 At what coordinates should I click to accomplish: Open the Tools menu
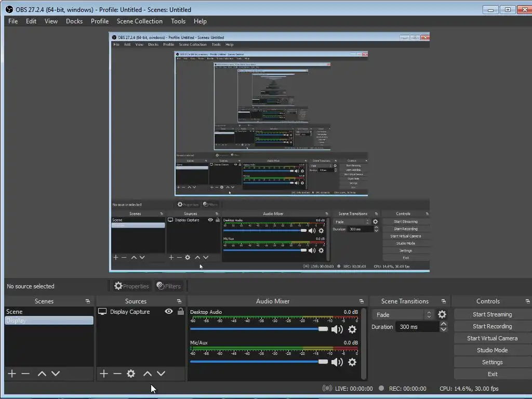178,21
